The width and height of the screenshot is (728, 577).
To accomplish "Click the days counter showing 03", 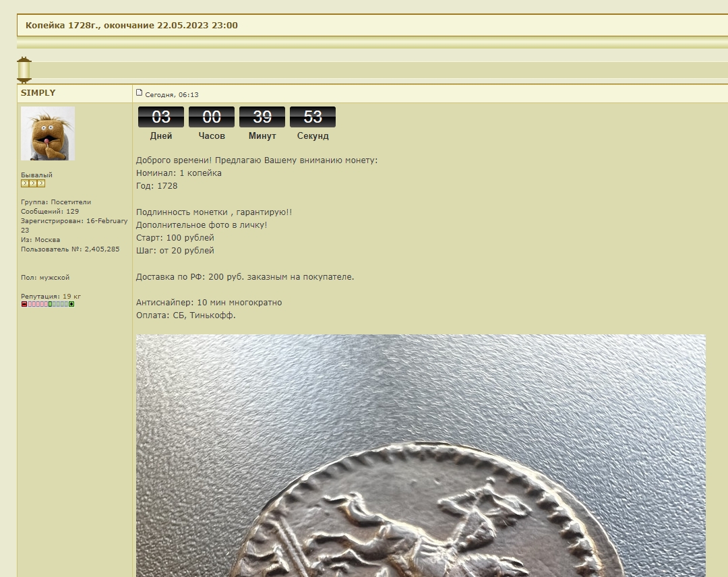I will coord(161,117).
